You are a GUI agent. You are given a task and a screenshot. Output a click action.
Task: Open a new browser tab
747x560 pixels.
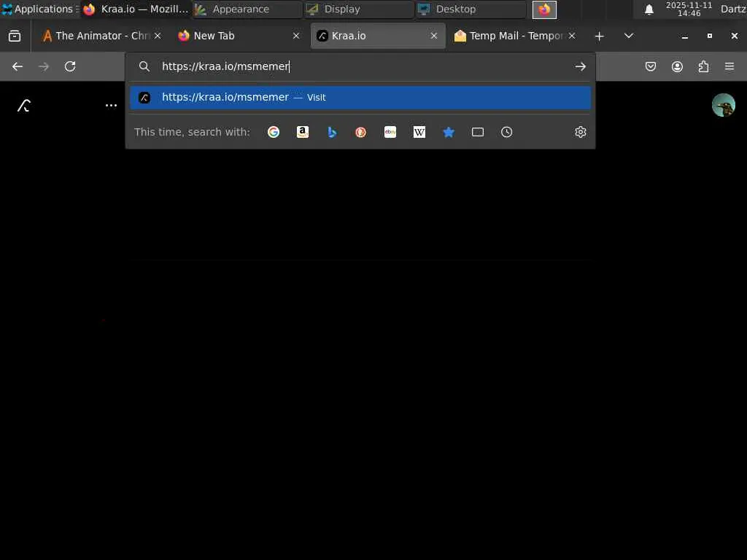tap(600, 36)
